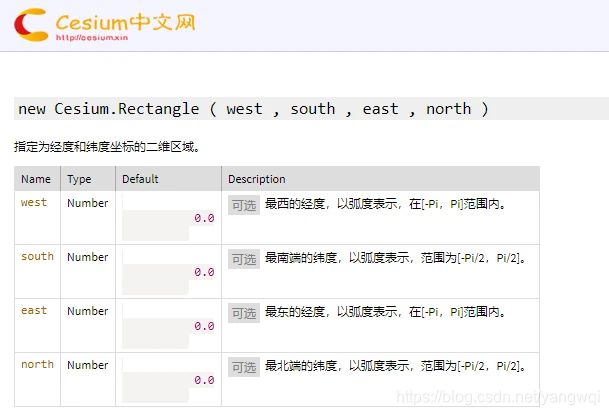Click the description text 指定为经度和纬度坐标的二维区域

point(107,147)
